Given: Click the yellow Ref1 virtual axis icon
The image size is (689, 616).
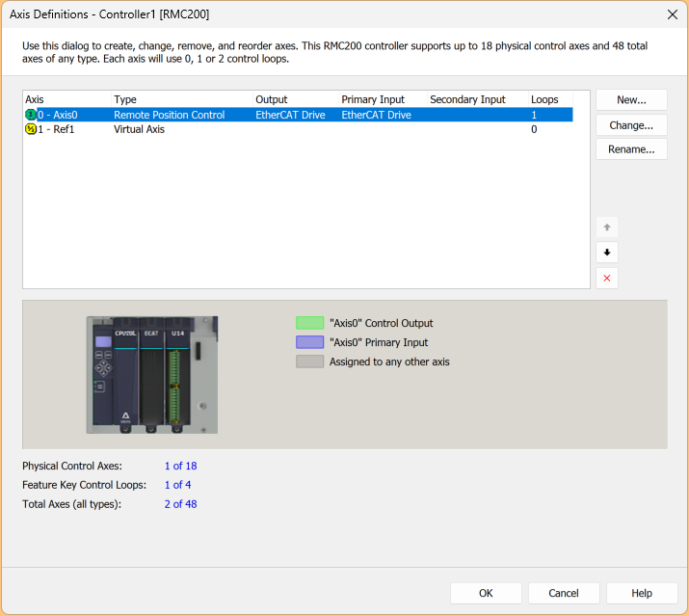Looking at the screenshot, I should [x=30, y=129].
